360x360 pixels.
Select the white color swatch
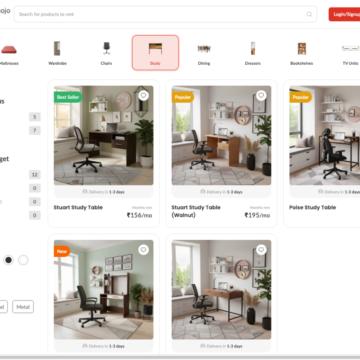click(23, 260)
